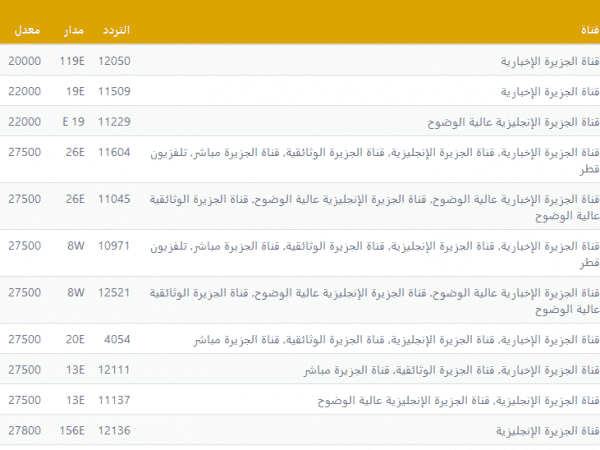This screenshot has width=600, height=450.
Task: Select frequency value 11045
Action: point(114,199)
